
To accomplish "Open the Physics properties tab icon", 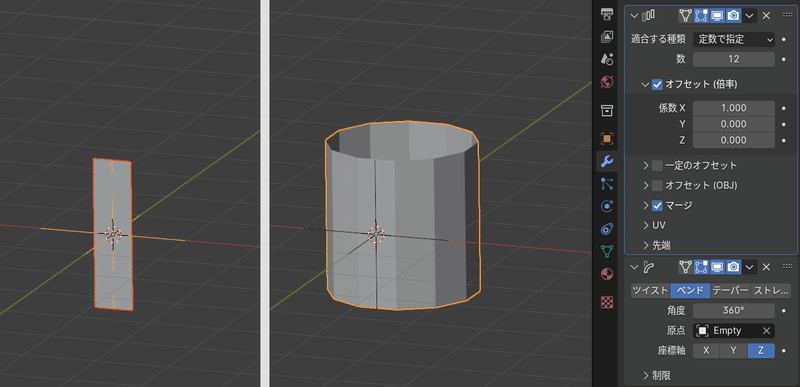I will 607,206.
